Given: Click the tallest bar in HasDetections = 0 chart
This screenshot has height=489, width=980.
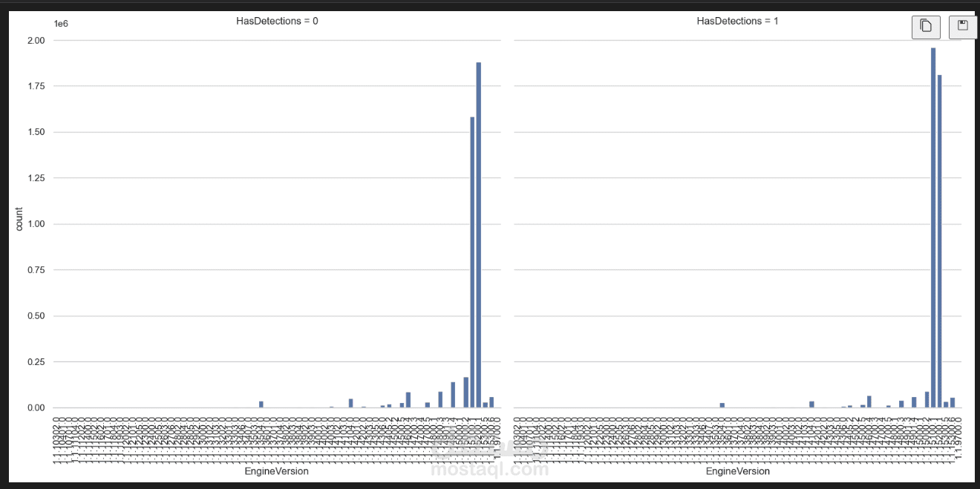Looking at the screenshot, I should pyautogui.click(x=479, y=235).
